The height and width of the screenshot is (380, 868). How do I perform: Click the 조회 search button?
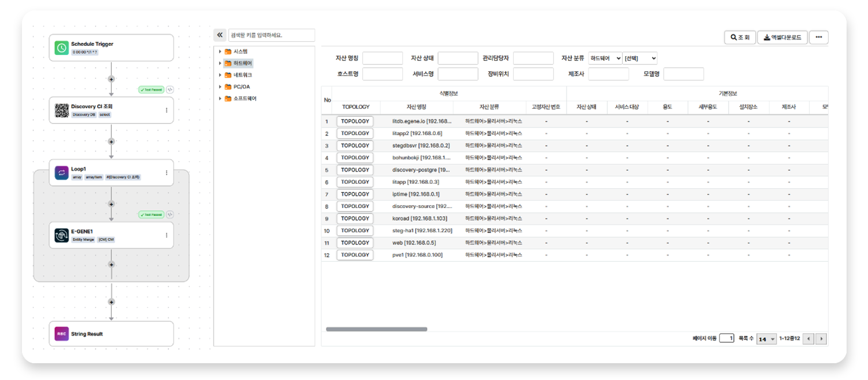click(x=740, y=38)
